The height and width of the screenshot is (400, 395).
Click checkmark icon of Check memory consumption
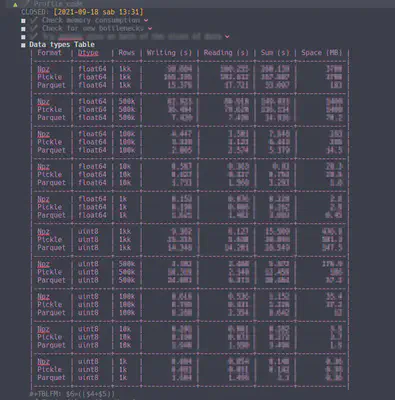[33, 20]
